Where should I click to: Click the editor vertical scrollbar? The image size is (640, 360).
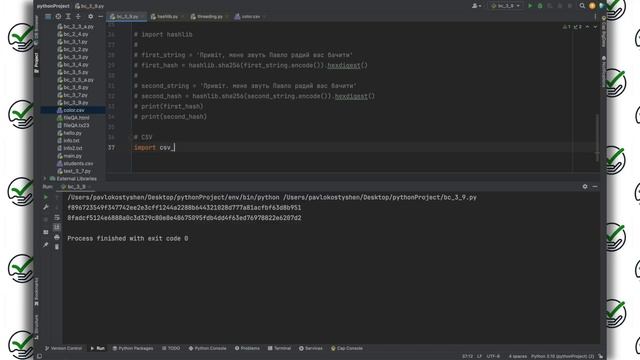(597, 137)
